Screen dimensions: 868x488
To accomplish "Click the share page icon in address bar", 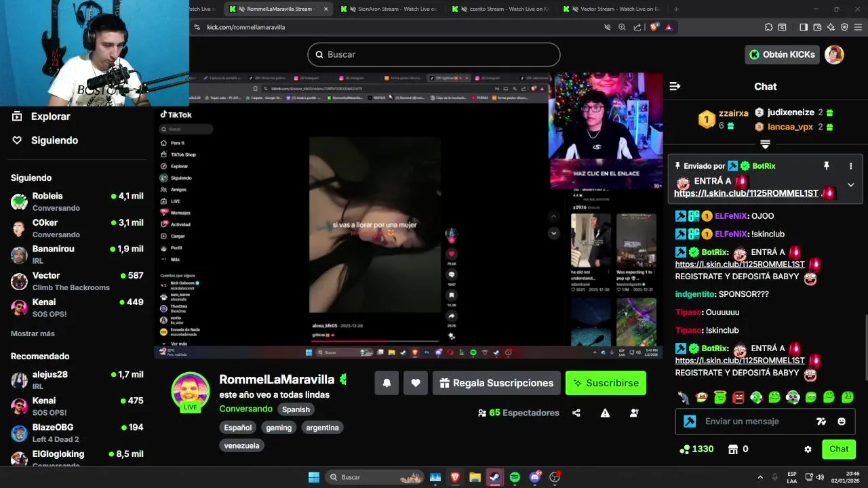I will 637,27.
